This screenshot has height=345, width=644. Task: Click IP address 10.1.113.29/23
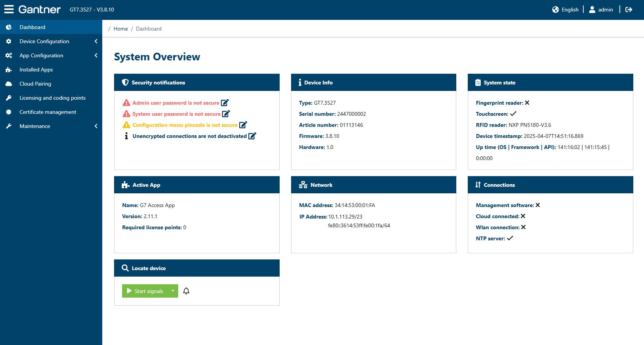click(345, 217)
